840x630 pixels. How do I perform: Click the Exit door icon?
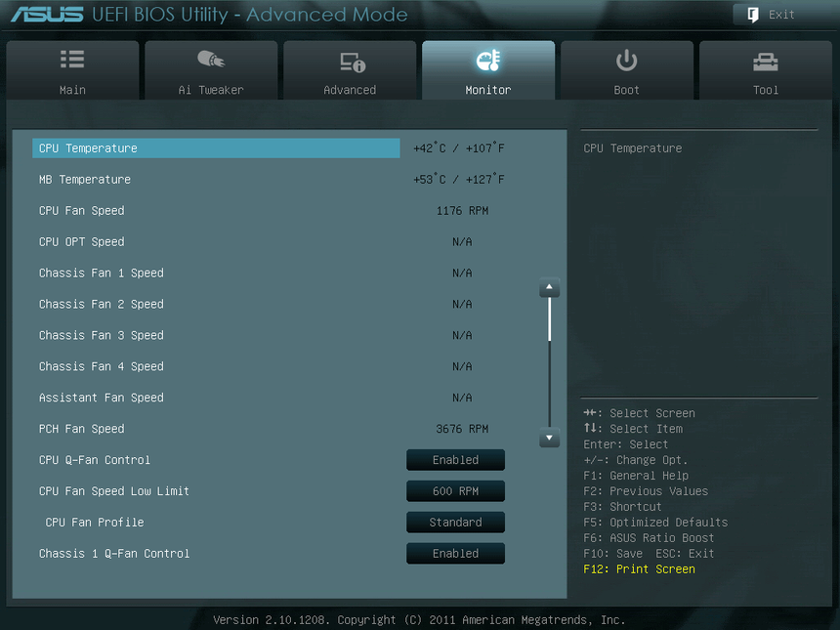pyautogui.click(x=751, y=14)
